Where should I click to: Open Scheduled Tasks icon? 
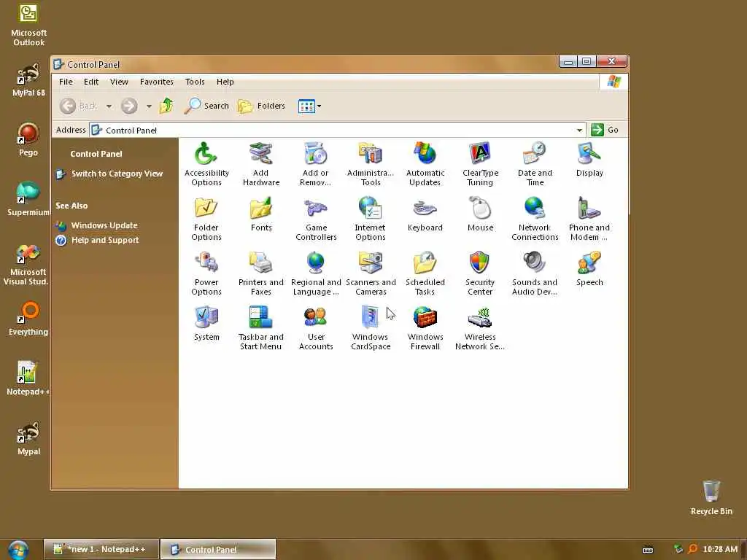coord(425,273)
